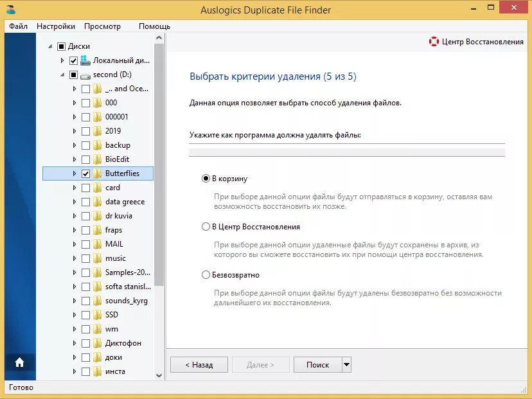Check the SSD folder checkbox
532x399 pixels.
[86, 315]
